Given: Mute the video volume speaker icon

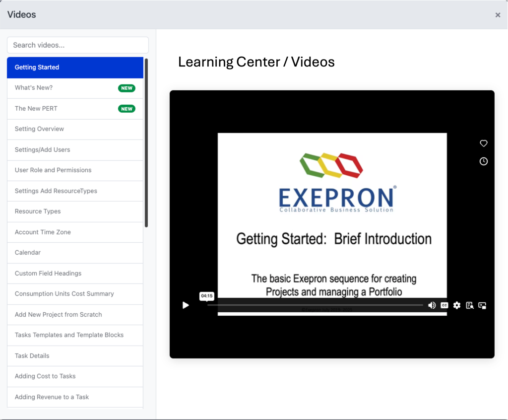Looking at the screenshot, I should [x=432, y=305].
